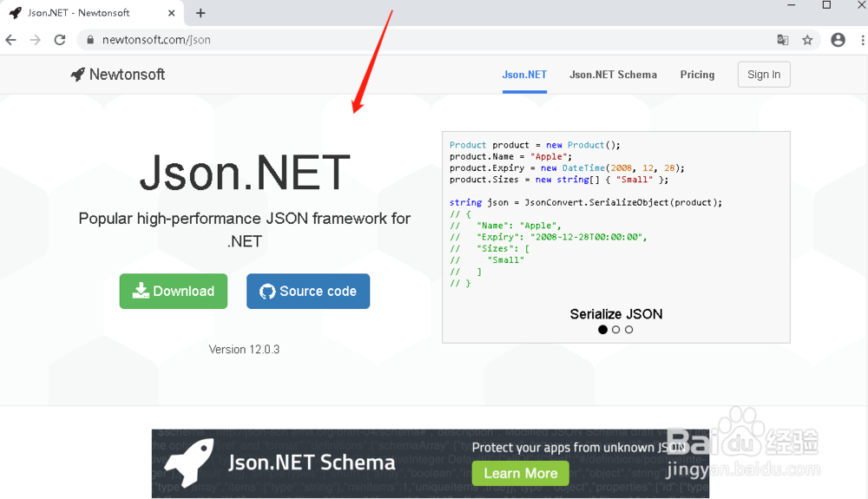Open the Json.NET Schema navigation item
The image size is (868, 499).
(x=614, y=75)
